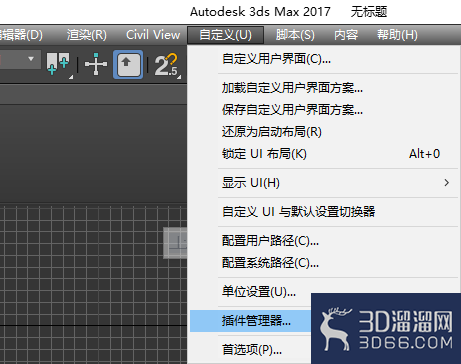Toggle the keyboard shortcut override icon
Screen dimensions: 461x364
click(128, 64)
